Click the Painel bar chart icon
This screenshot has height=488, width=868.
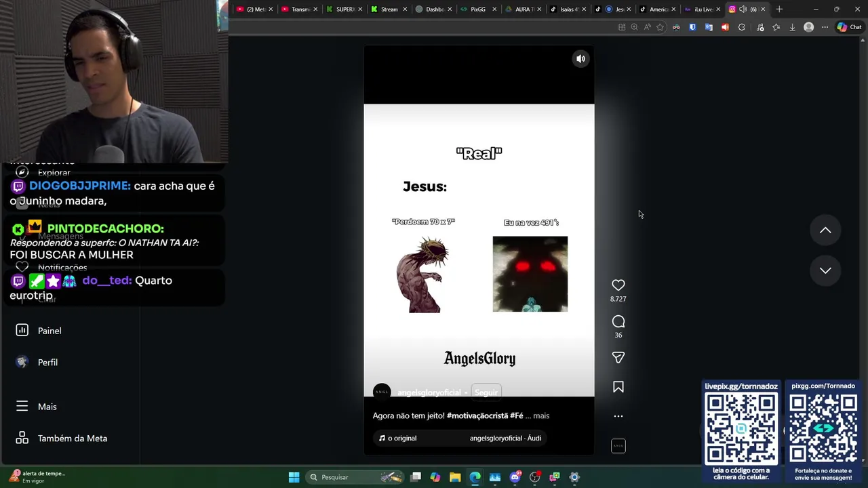click(x=22, y=330)
